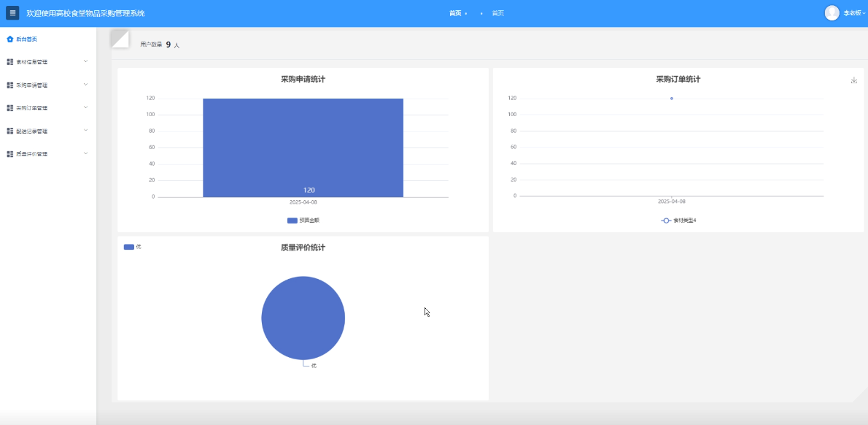Click the 采购申请统计 chart title

(303, 80)
